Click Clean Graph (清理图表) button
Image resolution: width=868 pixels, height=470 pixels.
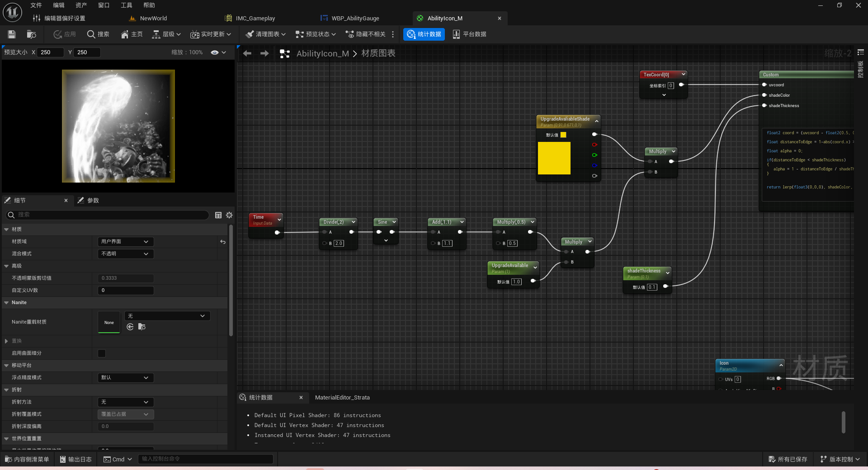point(265,34)
